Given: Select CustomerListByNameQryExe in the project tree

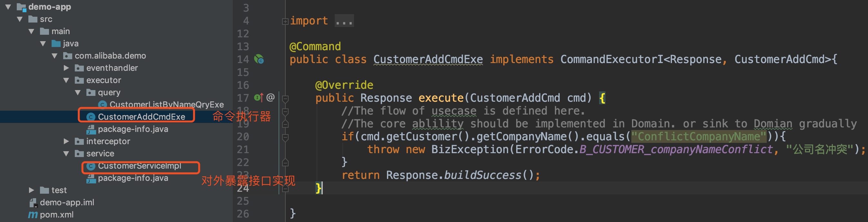Looking at the screenshot, I should click(166, 105).
